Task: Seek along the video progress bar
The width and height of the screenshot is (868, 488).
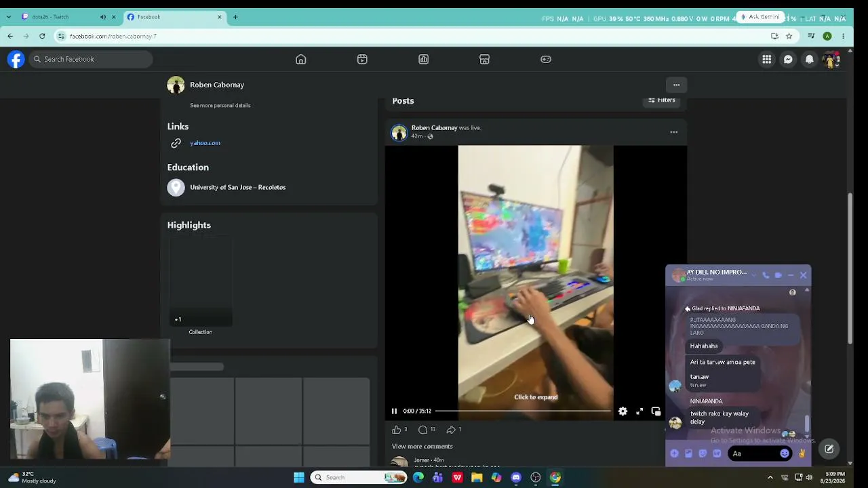Action: tap(523, 411)
